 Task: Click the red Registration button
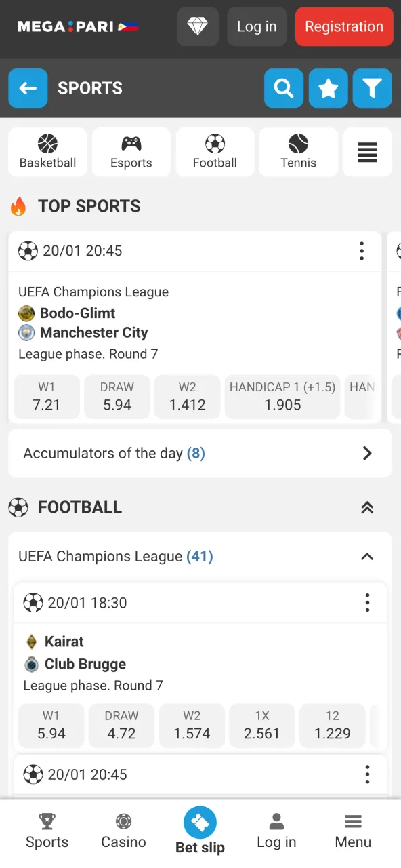click(344, 26)
